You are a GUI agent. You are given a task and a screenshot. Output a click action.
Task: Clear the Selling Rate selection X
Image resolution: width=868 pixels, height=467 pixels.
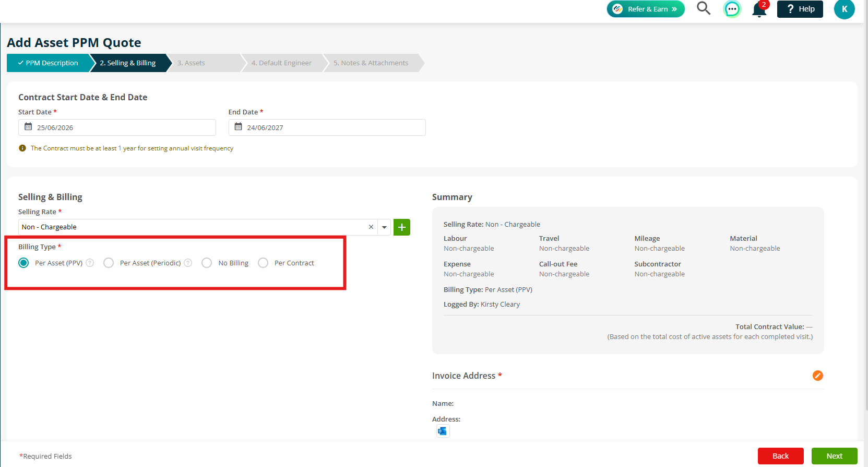[x=371, y=227]
